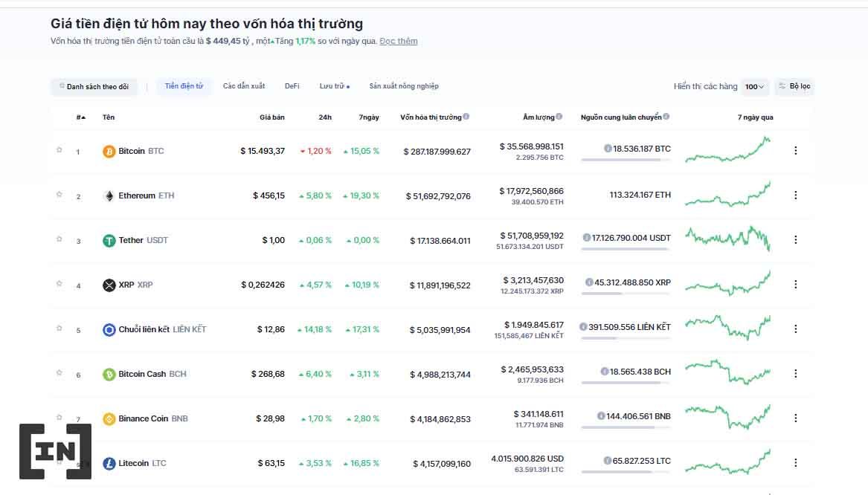Click the XRP logo icon
The image size is (868, 495).
click(x=109, y=285)
